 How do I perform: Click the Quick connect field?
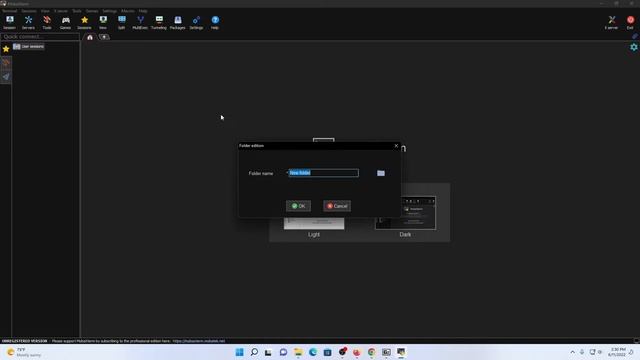click(x=40, y=37)
